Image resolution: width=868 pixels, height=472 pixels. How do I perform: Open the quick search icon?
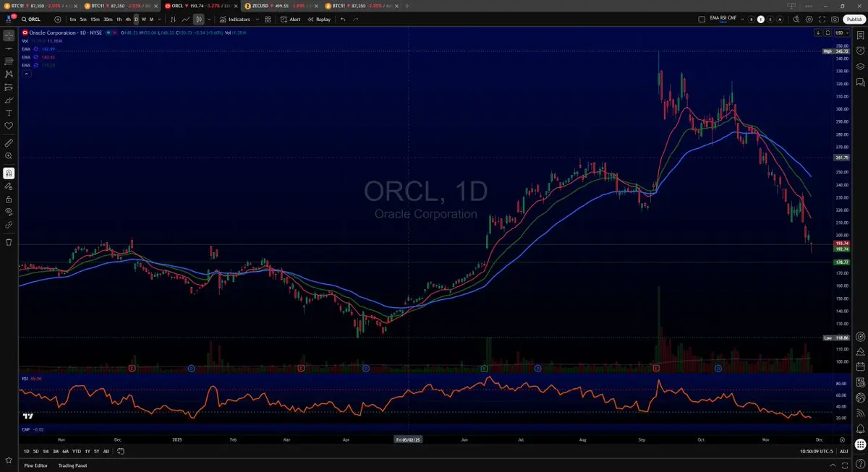click(796, 20)
